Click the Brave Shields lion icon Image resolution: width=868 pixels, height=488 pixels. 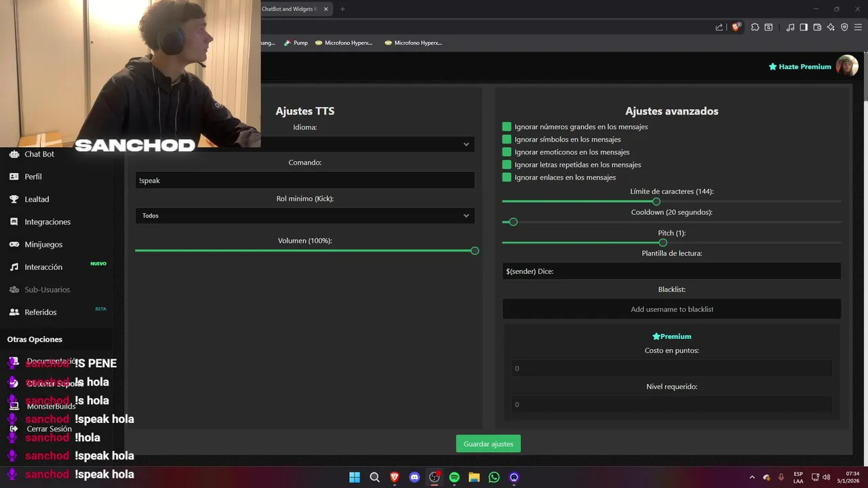pos(736,27)
